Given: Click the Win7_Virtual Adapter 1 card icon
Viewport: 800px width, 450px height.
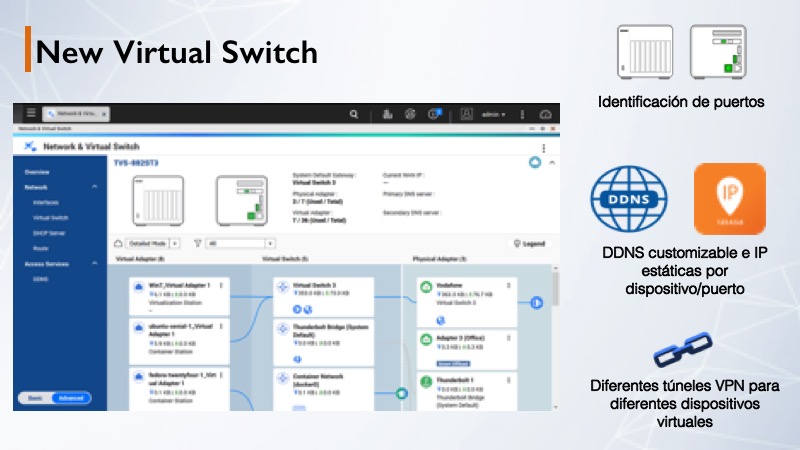Looking at the screenshot, I should point(139,287).
